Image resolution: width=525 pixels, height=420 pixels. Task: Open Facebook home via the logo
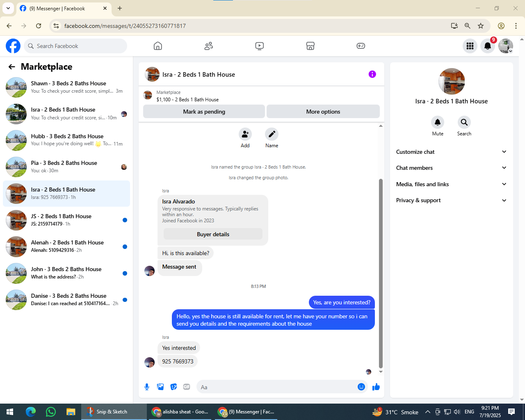tap(13, 46)
